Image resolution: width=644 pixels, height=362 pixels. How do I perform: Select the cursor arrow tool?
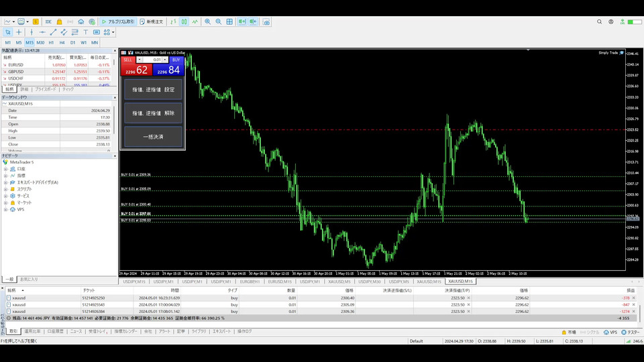click(8, 32)
